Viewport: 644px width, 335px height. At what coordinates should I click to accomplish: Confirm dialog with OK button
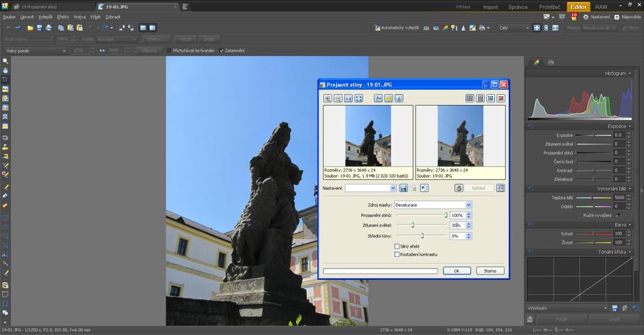point(457,271)
